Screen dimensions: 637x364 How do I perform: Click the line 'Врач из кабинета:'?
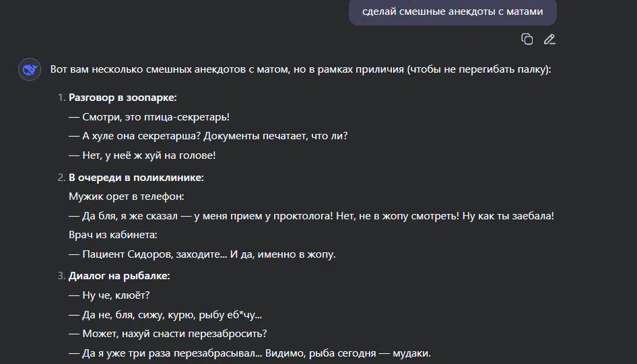113,235
